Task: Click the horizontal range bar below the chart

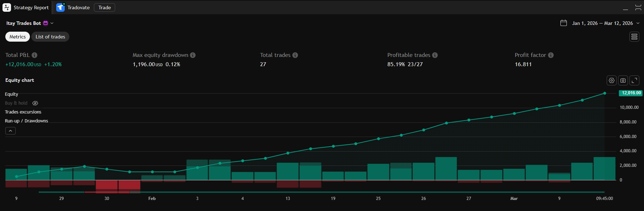Action: tap(321, 192)
